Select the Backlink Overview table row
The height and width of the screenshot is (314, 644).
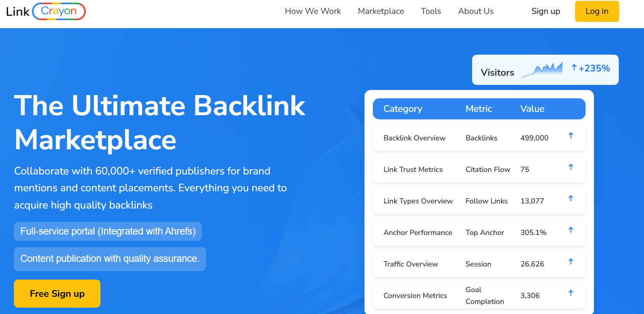[479, 138]
